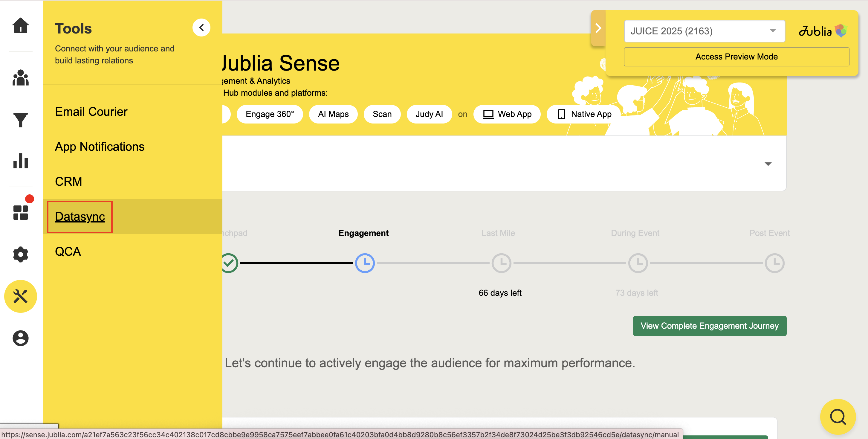Collapse the event selector panel arrow
Image resolution: width=868 pixels, height=439 pixels.
(598, 28)
